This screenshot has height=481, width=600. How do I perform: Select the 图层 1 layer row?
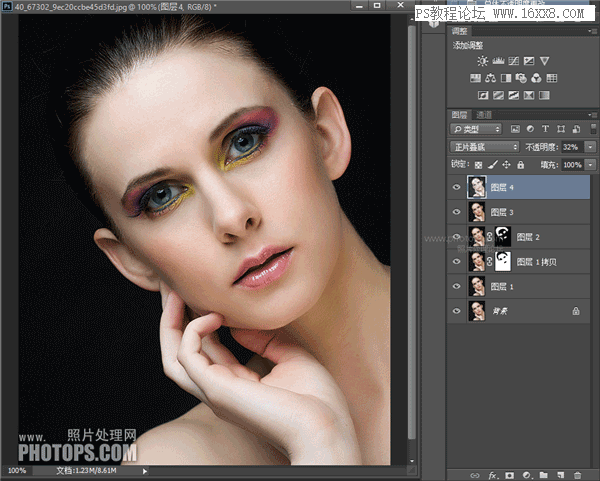(x=518, y=286)
